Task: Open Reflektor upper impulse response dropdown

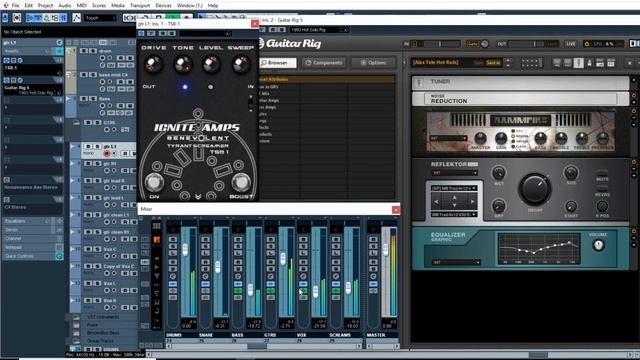Action: [454, 188]
